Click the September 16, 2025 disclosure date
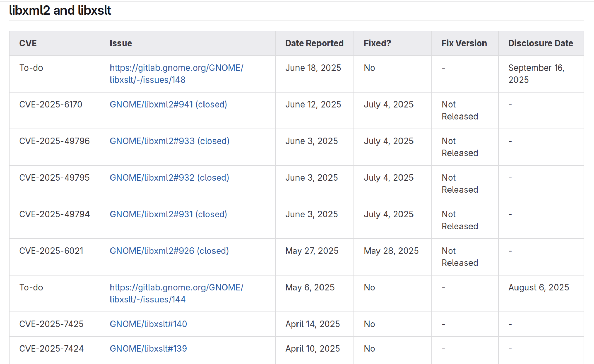 coord(536,74)
